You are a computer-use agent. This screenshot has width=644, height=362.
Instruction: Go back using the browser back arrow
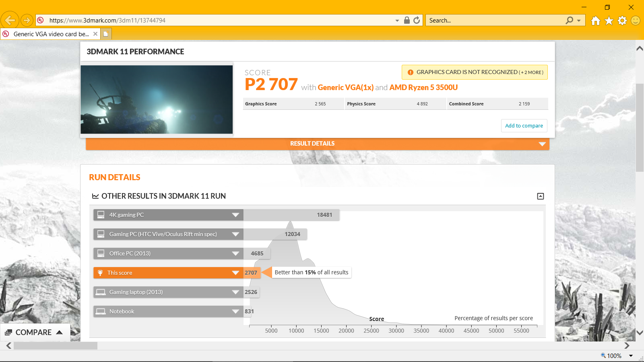[x=10, y=20]
